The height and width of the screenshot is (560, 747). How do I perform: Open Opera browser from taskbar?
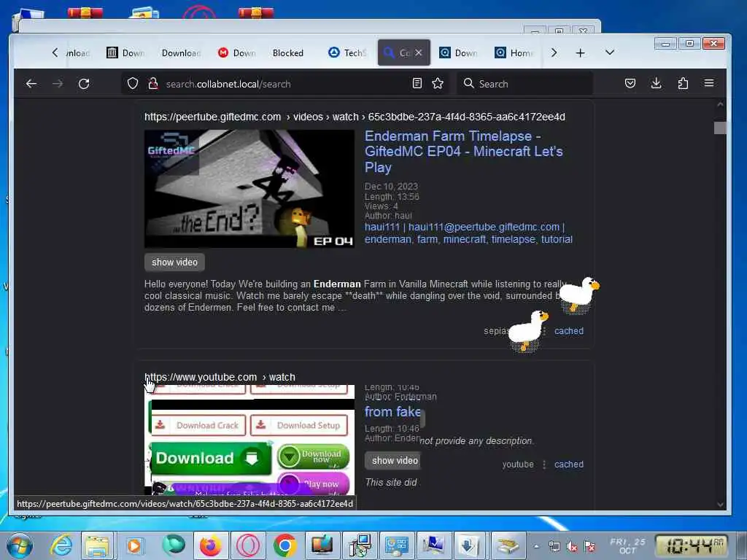248,545
